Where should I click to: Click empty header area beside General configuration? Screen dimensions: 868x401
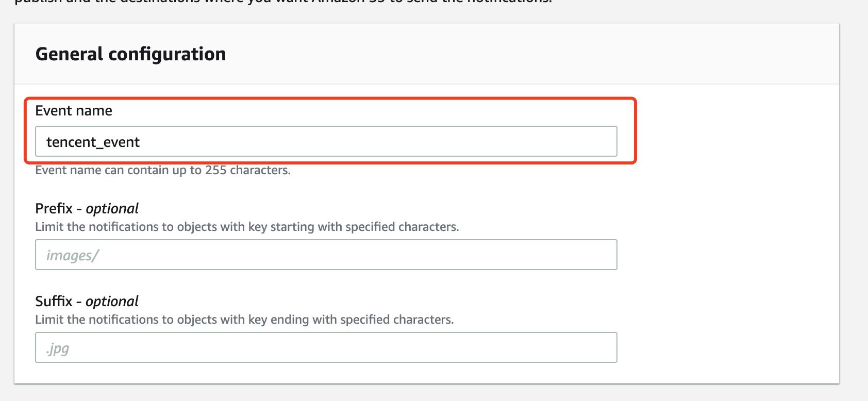pos(531,54)
